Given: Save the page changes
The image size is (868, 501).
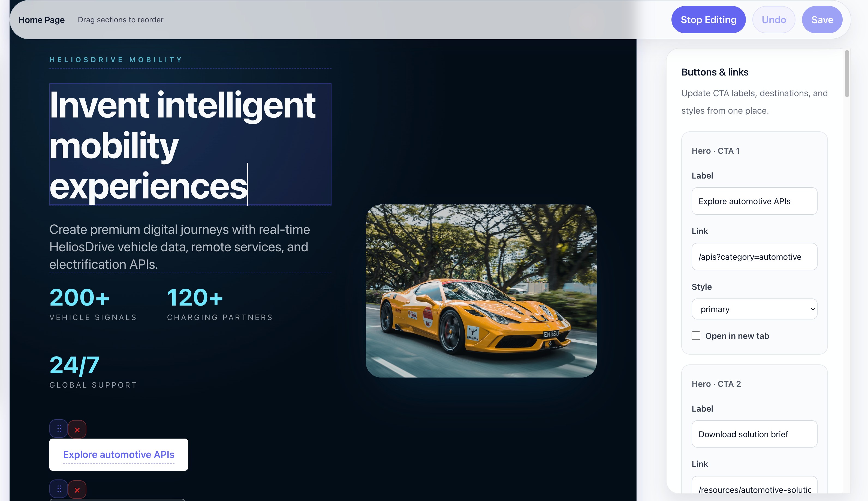Looking at the screenshot, I should [x=822, y=20].
